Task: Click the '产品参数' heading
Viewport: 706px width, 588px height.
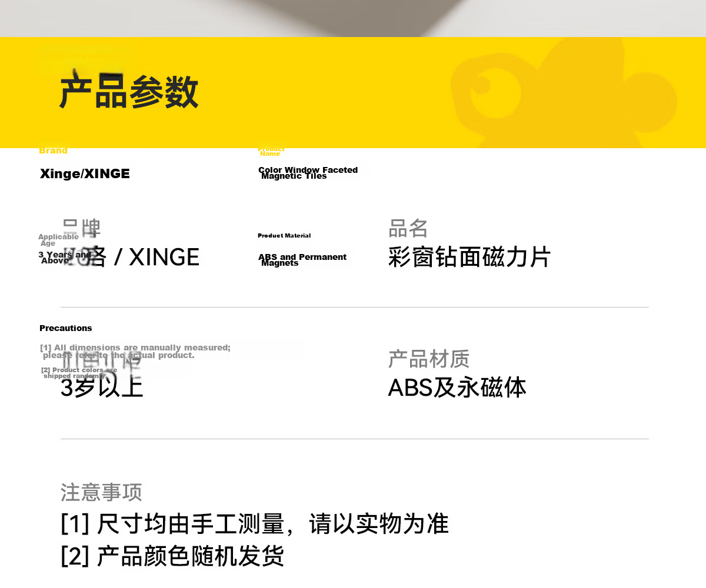Action: [x=129, y=92]
